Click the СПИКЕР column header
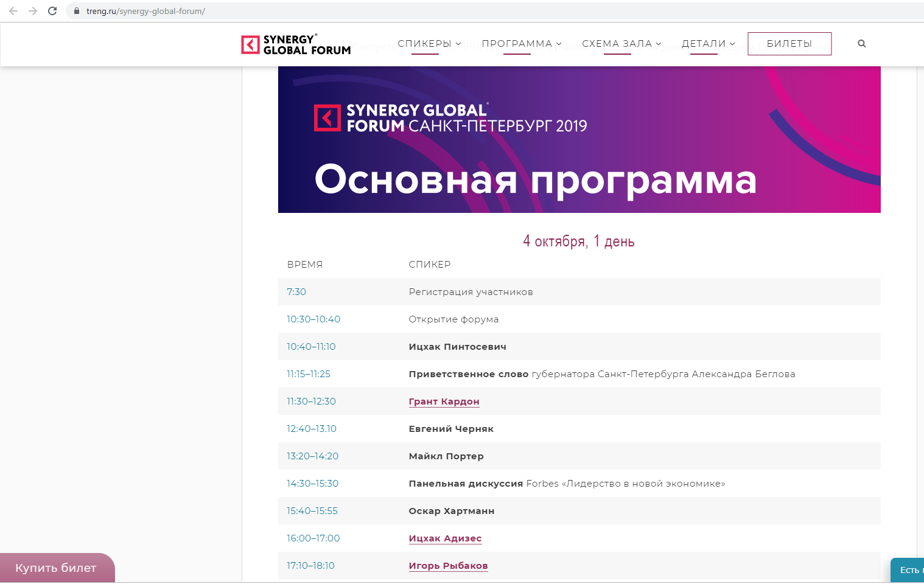 (x=430, y=265)
